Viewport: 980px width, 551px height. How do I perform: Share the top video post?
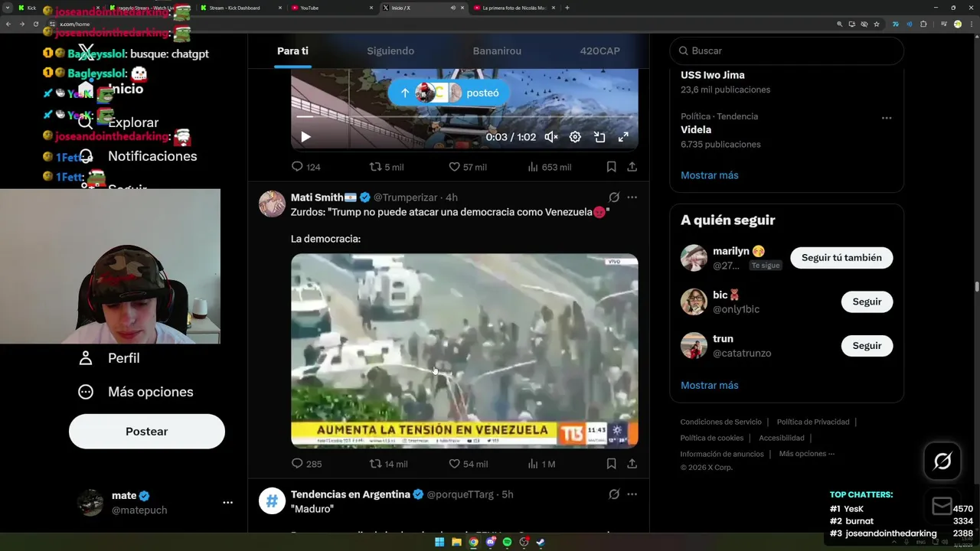[632, 167]
